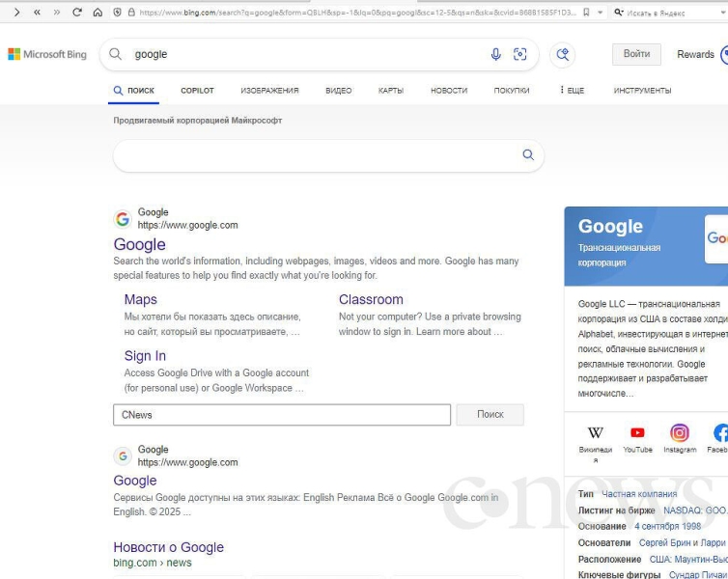The image size is (728, 579).
Task: Reload the page with the refresh icon
Action: [x=77, y=13]
